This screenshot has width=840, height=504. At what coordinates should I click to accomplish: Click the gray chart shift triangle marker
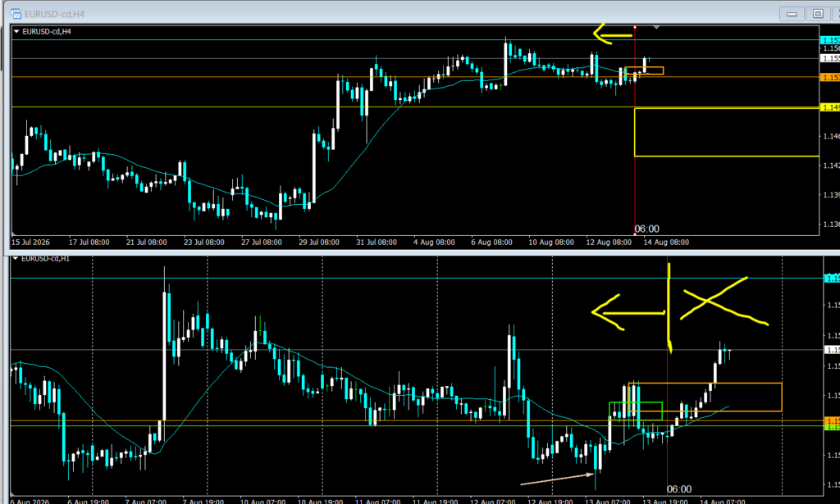656,27
